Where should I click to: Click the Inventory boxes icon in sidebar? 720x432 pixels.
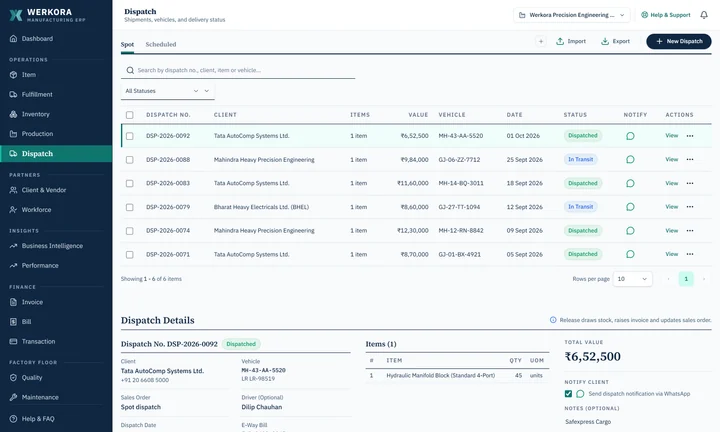pyautogui.click(x=13, y=114)
